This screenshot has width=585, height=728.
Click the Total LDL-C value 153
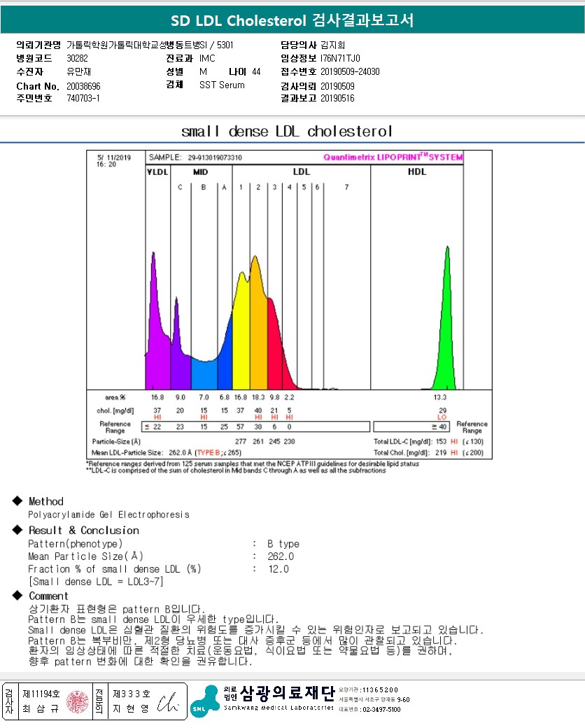click(441, 442)
